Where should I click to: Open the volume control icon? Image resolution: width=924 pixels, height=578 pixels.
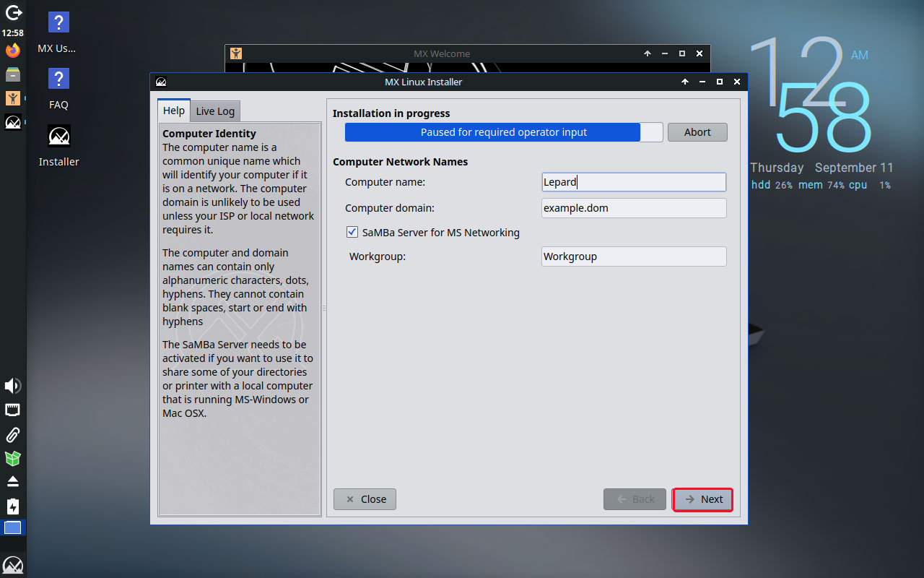point(13,386)
